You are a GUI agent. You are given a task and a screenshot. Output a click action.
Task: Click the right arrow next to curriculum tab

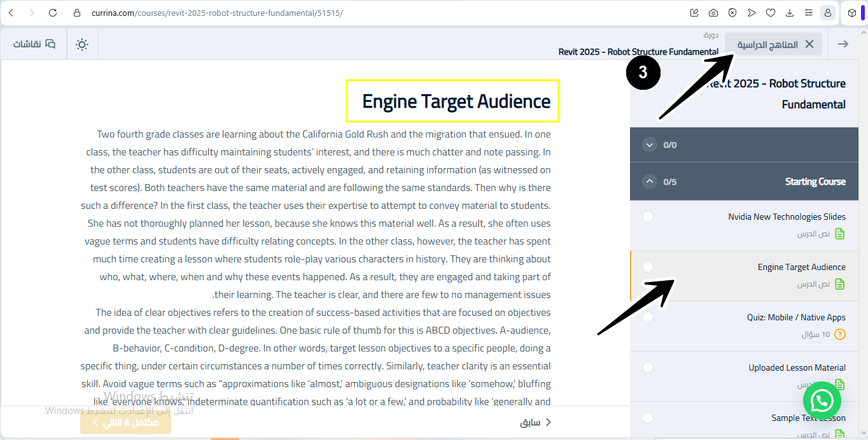click(x=843, y=44)
